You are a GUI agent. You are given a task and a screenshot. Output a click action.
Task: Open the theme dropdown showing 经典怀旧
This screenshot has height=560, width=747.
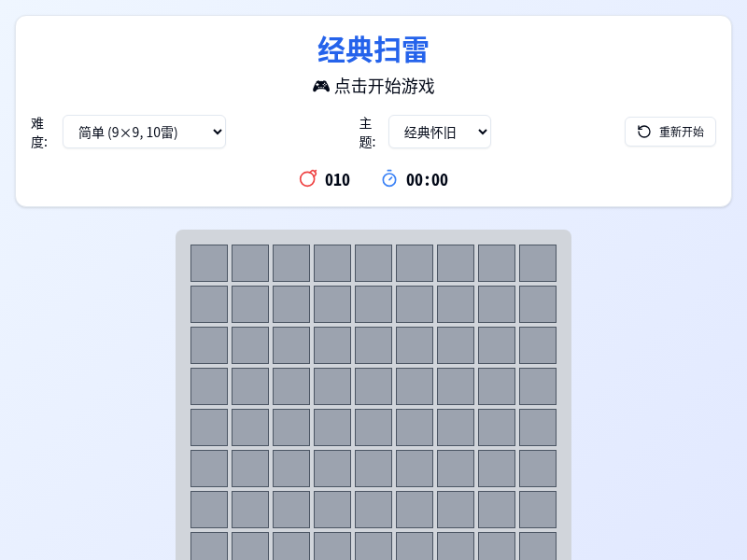pyautogui.click(x=439, y=132)
